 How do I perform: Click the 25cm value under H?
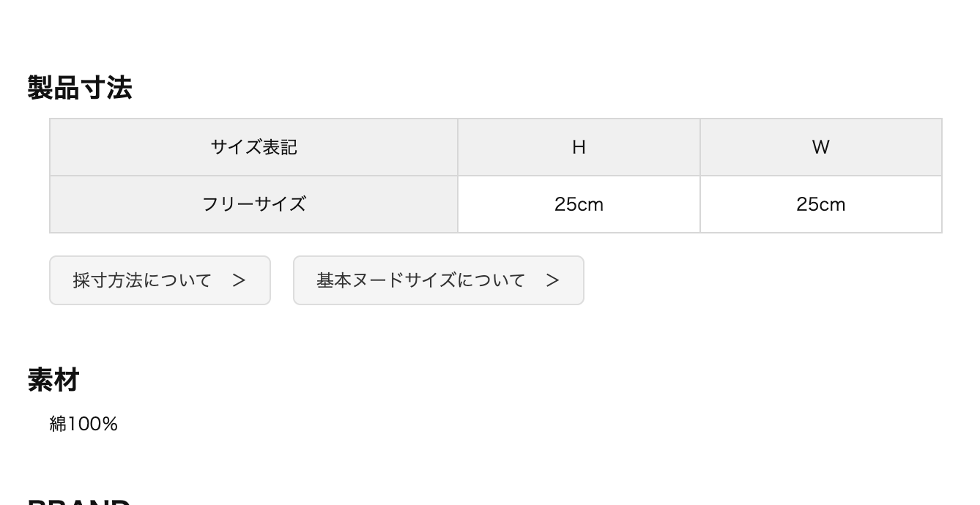click(x=579, y=205)
